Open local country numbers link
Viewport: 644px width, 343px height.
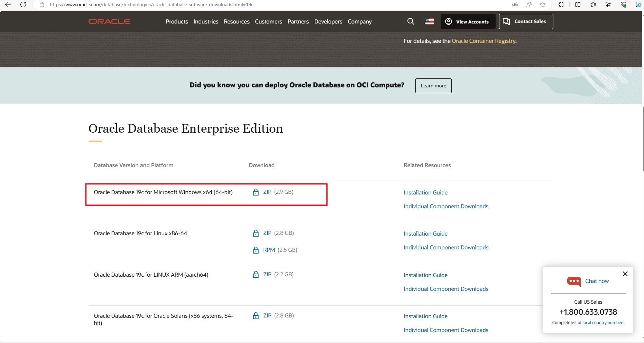coord(603,323)
